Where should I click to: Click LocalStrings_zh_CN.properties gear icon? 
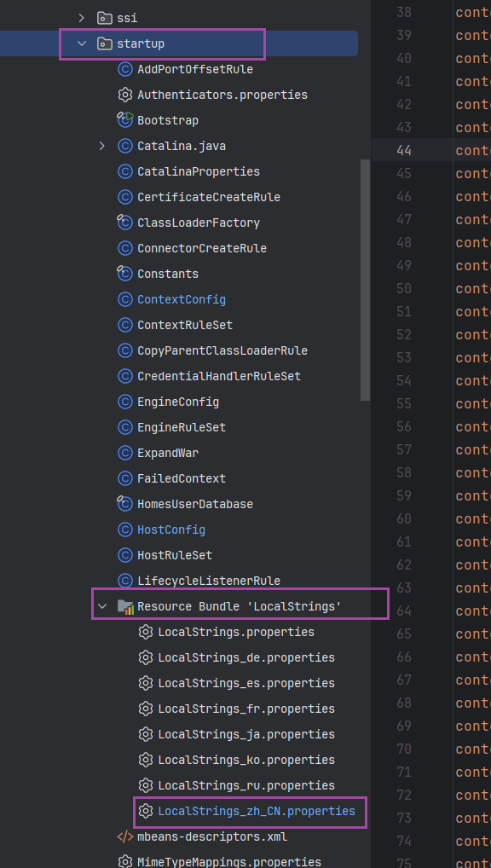click(x=146, y=811)
